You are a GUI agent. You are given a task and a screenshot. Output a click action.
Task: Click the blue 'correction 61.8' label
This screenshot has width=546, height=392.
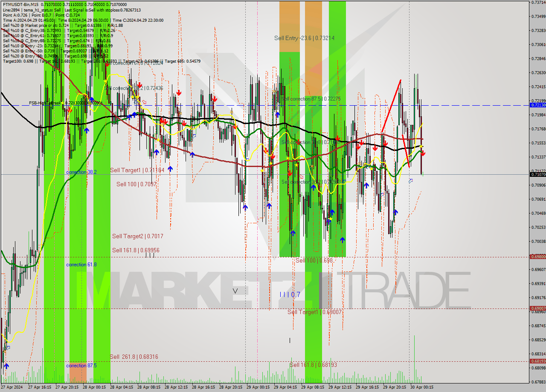81,265
